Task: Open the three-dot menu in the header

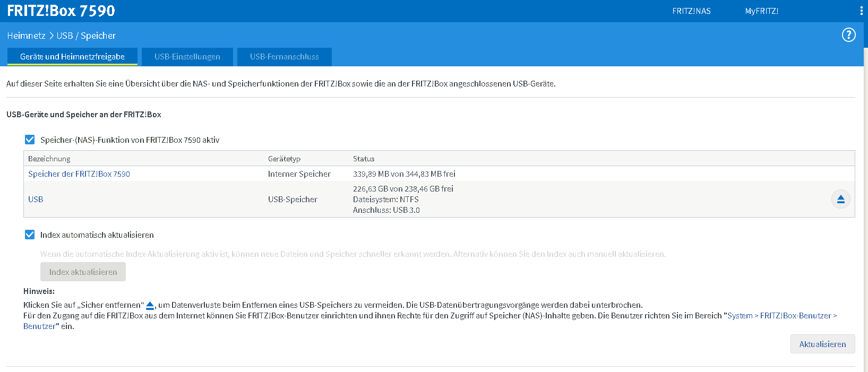Action: (861, 11)
